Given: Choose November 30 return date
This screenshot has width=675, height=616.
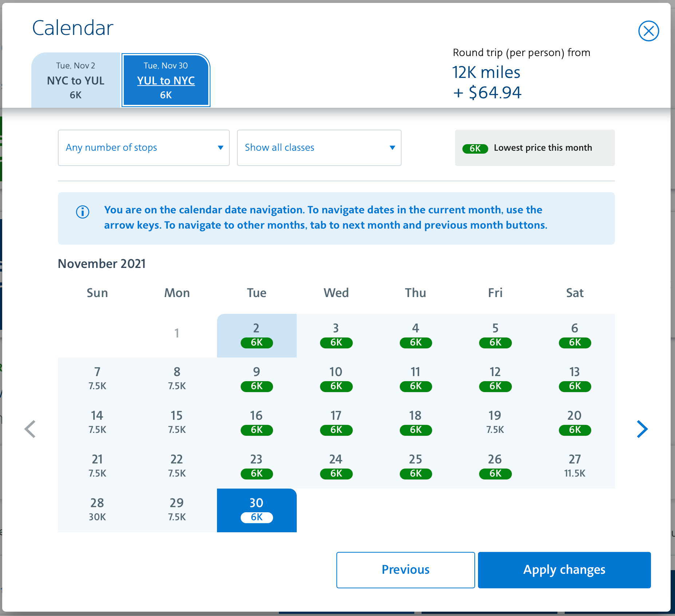Looking at the screenshot, I should [x=257, y=510].
